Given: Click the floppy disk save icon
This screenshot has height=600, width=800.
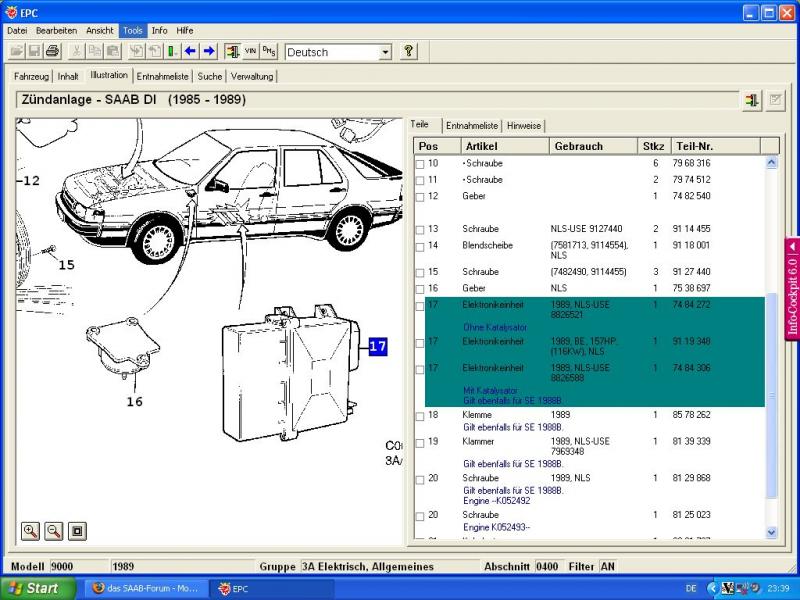Looking at the screenshot, I should [x=34, y=51].
